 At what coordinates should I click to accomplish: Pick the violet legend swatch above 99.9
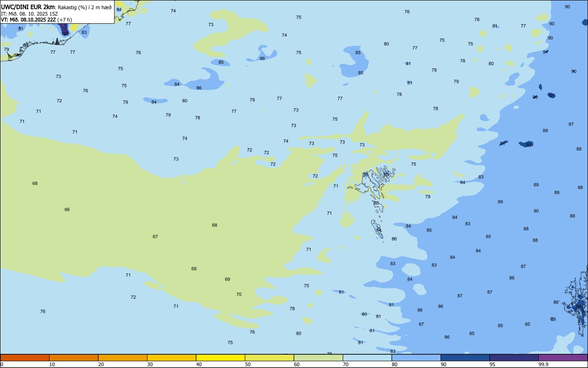[563, 357]
